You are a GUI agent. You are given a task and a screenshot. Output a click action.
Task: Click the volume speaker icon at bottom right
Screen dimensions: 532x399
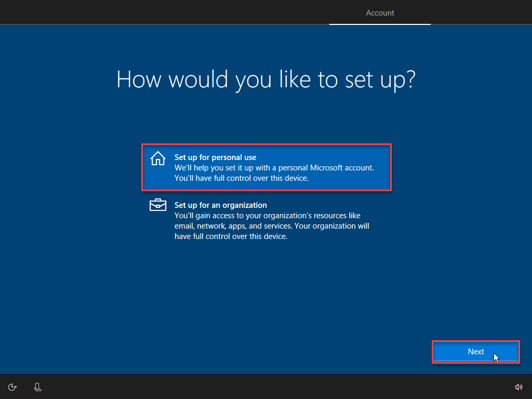click(x=518, y=387)
